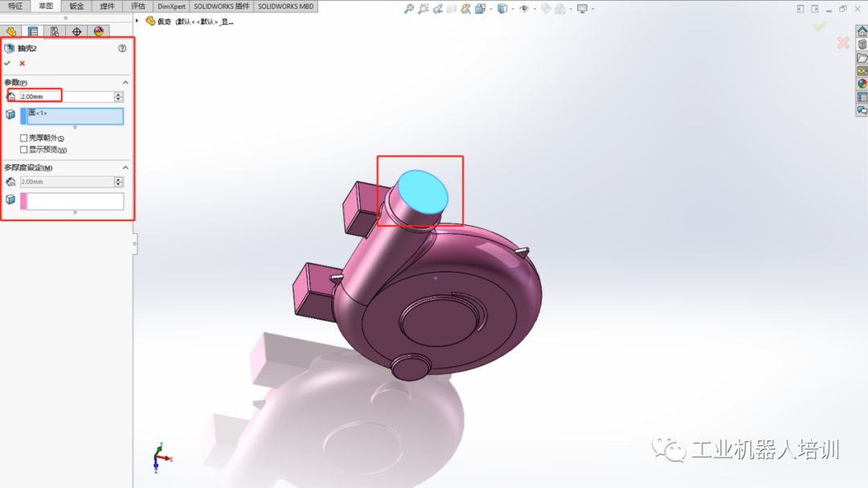Open the ConfigurationManager tab
Image resolution: width=868 pixels, height=488 pixels.
coord(55,31)
